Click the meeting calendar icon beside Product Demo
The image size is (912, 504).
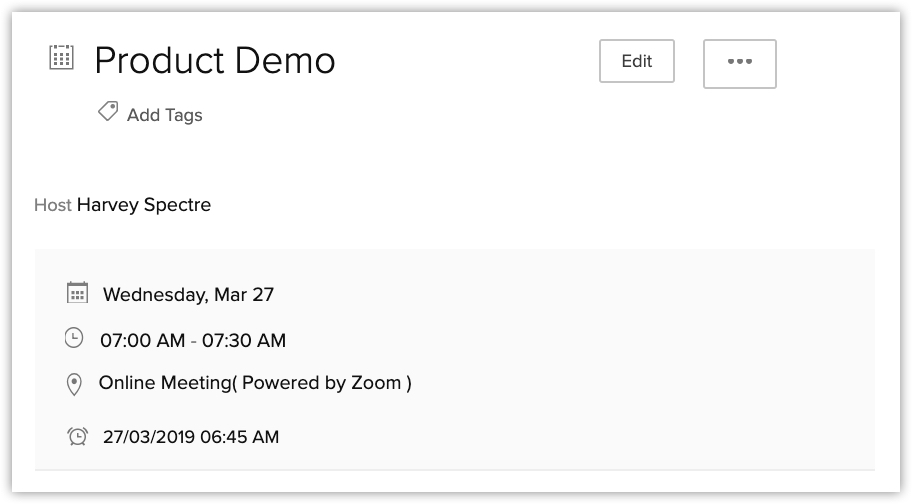point(62,58)
